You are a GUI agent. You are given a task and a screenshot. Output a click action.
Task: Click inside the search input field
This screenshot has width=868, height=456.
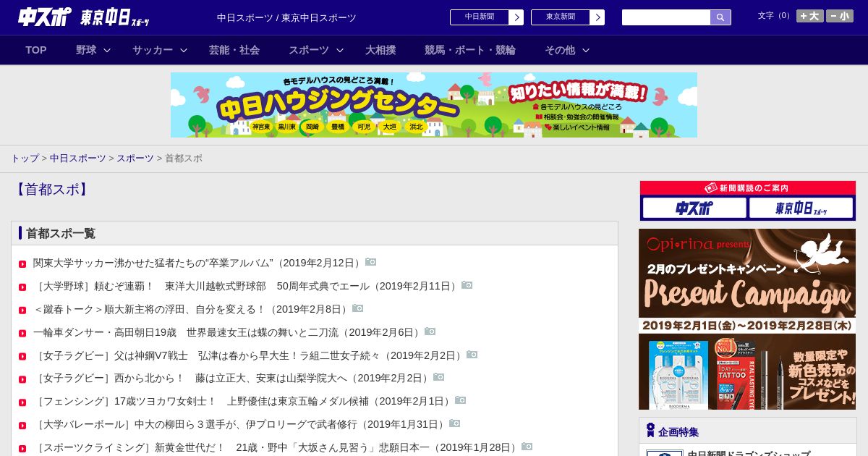pyautogui.click(x=666, y=17)
